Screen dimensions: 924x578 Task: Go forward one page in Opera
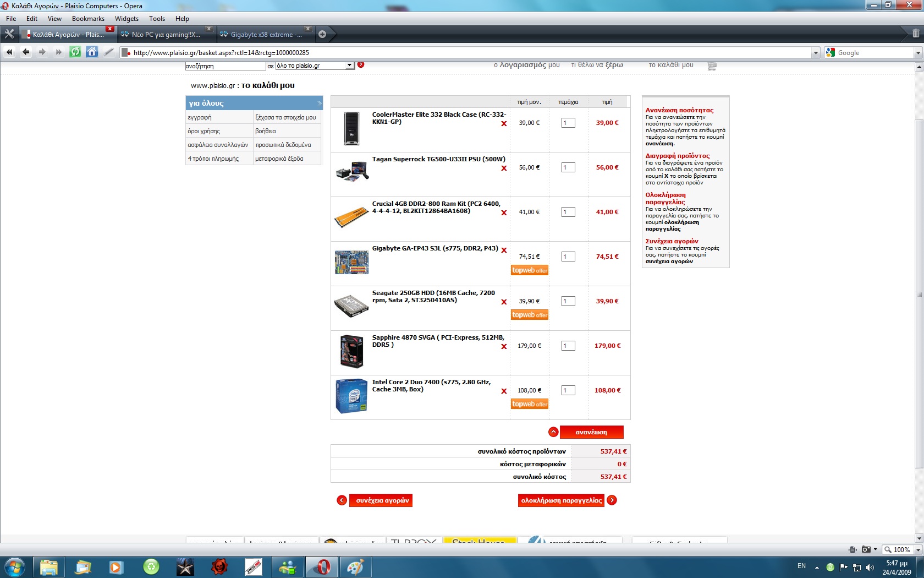pyautogui.click(x=42, y=52)
